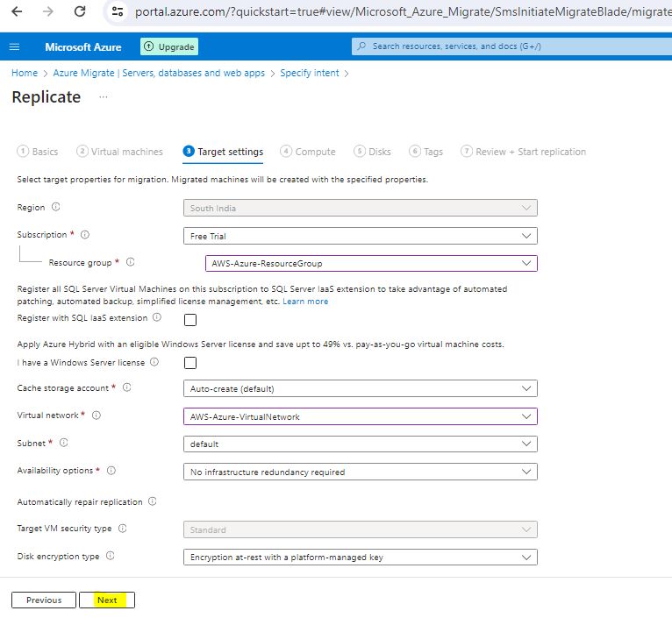Enable Register with SQL IaaS extension checkbox
672x618 pixels.
189,319
